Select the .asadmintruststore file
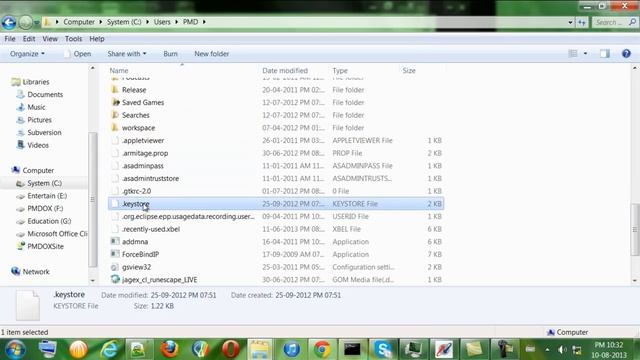Viewport: 640px width, 360px height. (150, 178)
